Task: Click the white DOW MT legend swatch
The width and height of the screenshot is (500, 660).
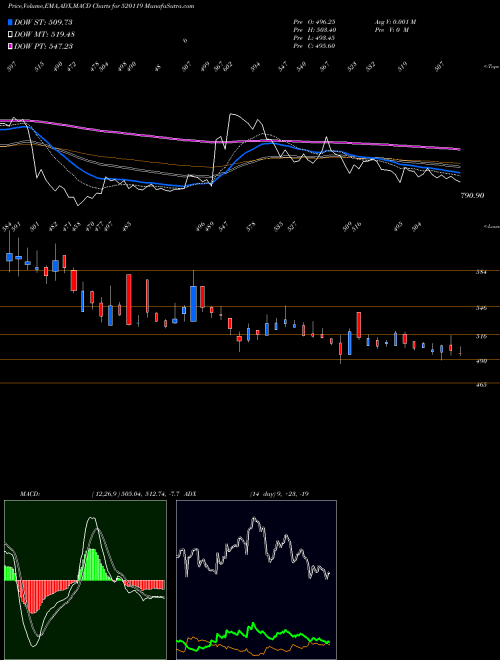Action: tap(11, 34)
